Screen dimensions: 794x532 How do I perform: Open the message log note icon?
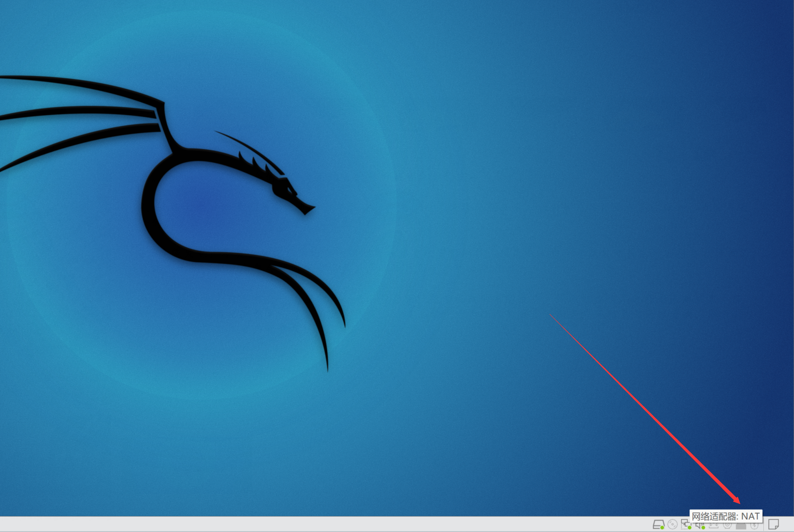[774, 524]
